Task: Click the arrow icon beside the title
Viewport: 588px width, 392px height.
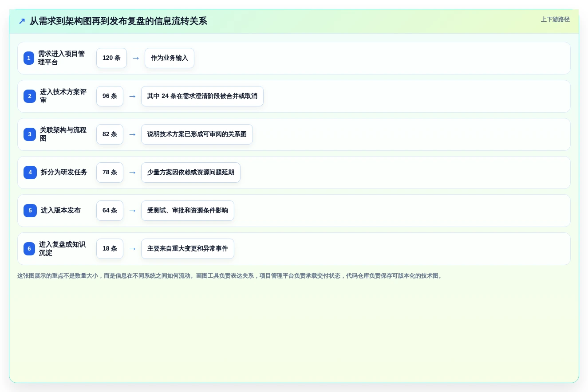Action: pyautogui.click(x=22, y=21)
